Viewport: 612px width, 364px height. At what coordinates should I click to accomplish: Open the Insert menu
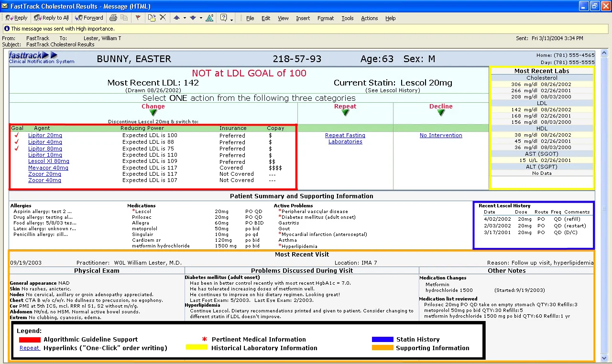pyautogui.click(x=303, y=18)
